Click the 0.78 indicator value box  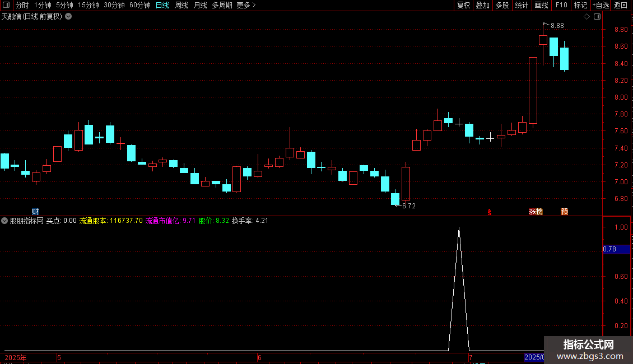[x=616, y=249]
